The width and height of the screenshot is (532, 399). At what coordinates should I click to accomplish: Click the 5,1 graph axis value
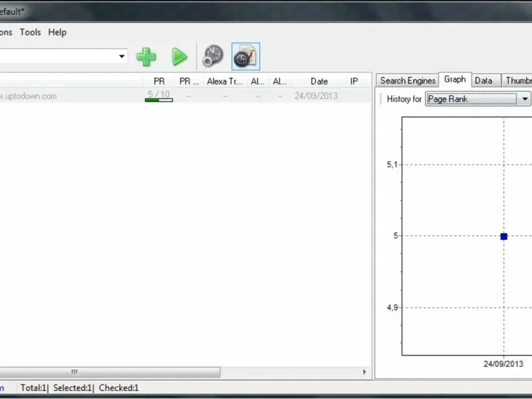392,165
